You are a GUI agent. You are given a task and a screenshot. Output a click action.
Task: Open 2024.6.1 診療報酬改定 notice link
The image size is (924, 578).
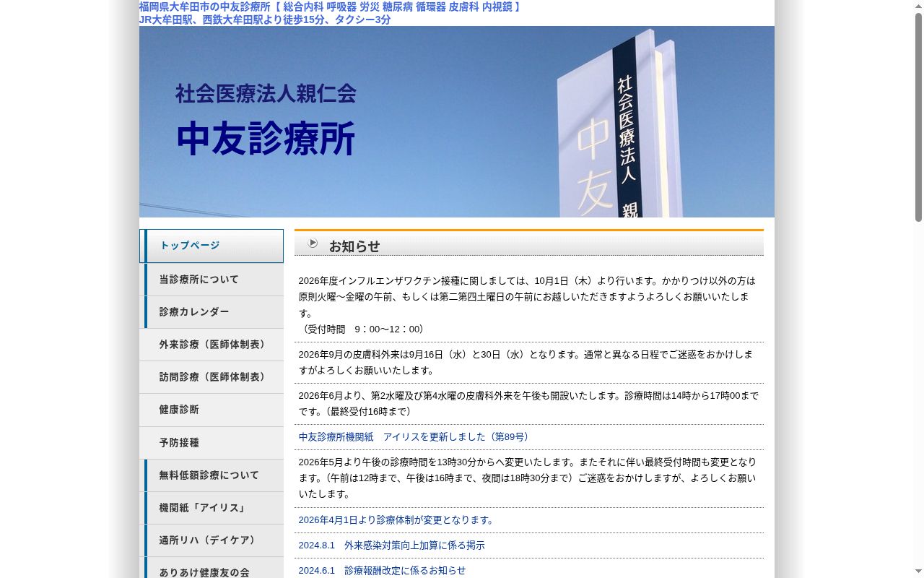[383, 571]
